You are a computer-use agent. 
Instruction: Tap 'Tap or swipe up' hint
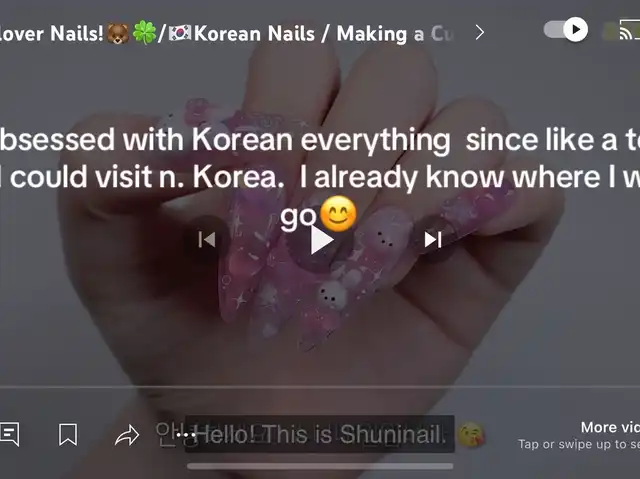coord(579,444)
